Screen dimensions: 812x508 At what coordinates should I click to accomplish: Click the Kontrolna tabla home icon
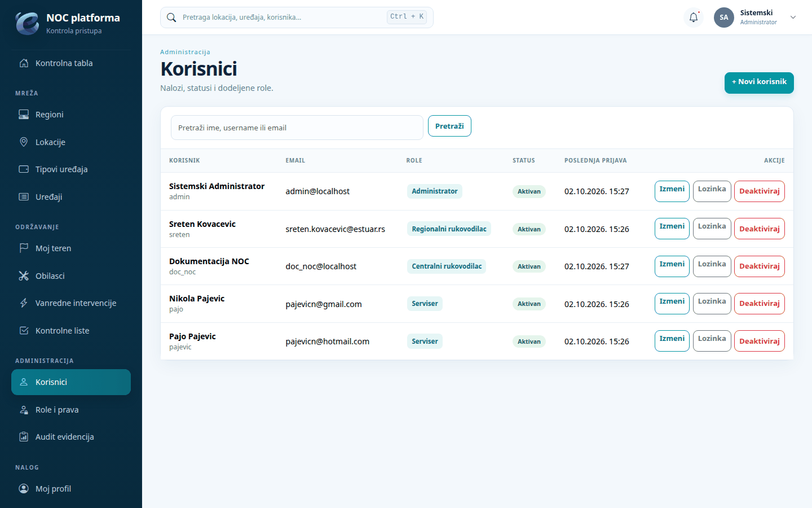coord(24,63)
